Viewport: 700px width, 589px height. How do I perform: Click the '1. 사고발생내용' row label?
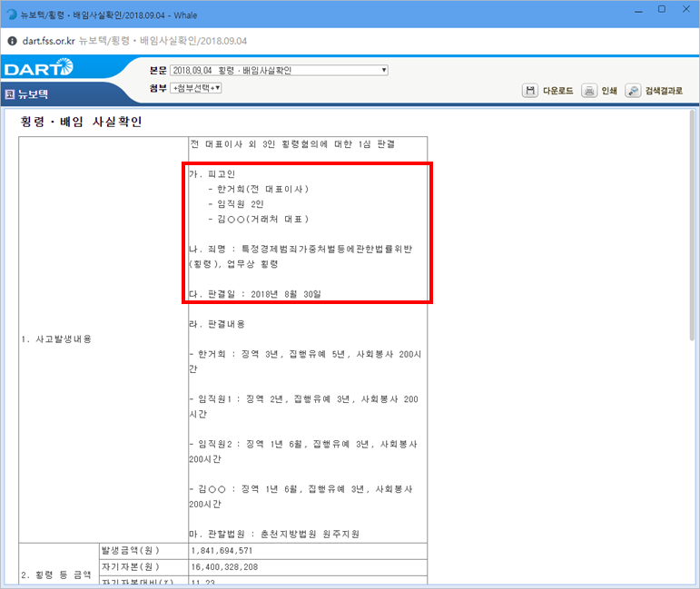point(56,339)
